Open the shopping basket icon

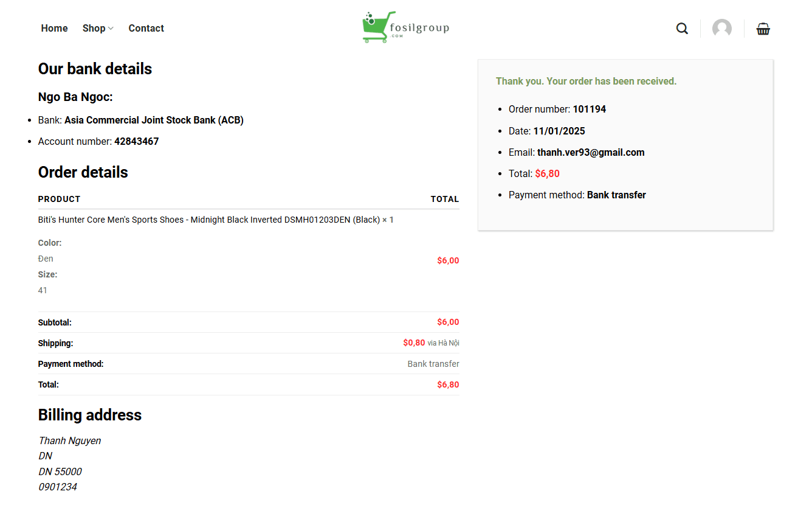coord(763,29)
